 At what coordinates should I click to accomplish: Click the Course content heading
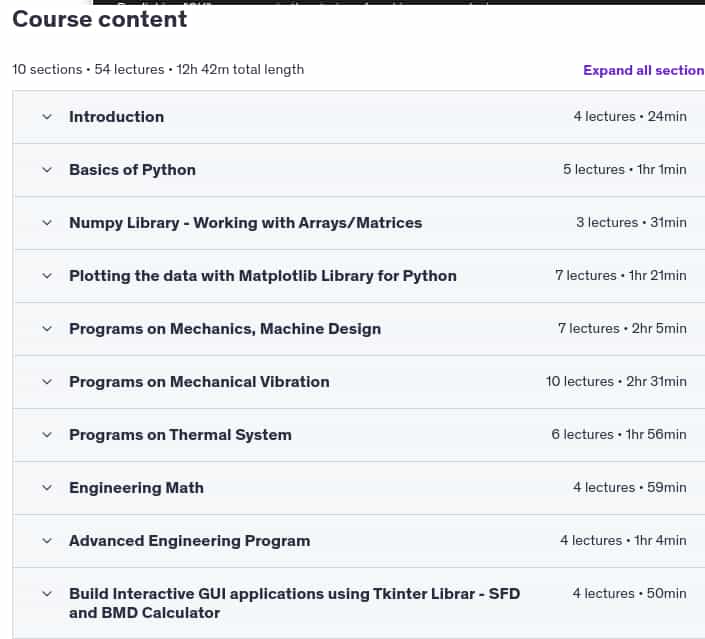coord(99,19)
